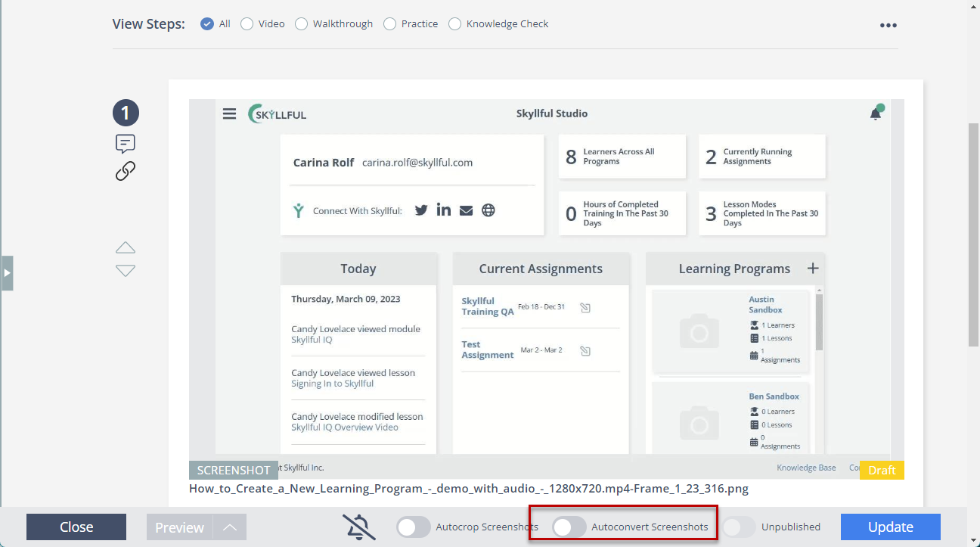Select the Knowledge Check view steps option
Image resolution: width=980 pixels, height=547 pixels.
pos(455,24)
